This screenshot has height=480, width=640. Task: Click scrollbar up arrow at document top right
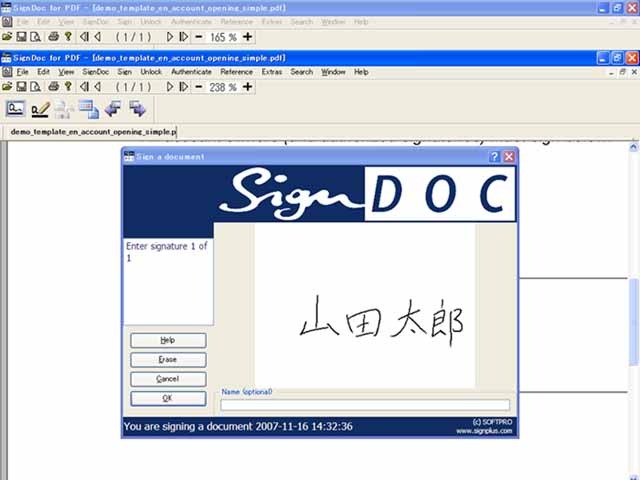coord(633,147)
